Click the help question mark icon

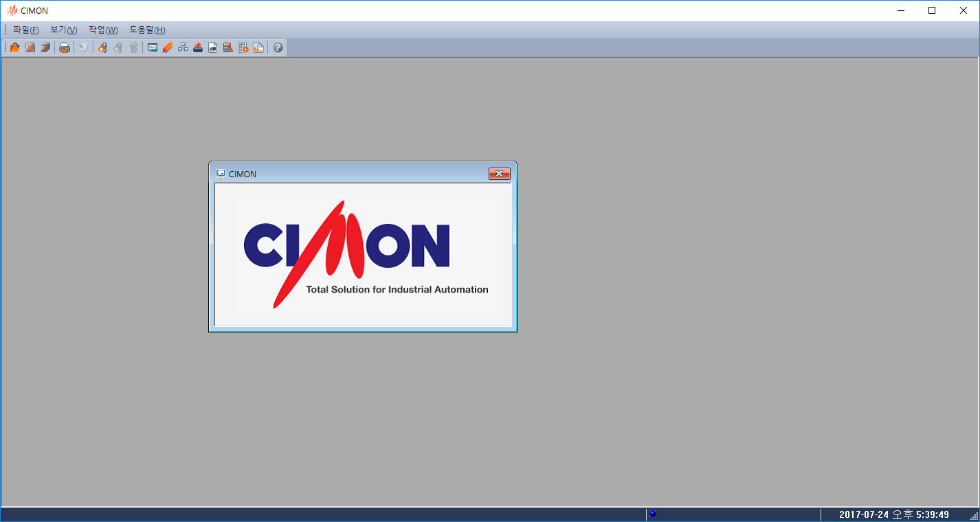point(278,48)
